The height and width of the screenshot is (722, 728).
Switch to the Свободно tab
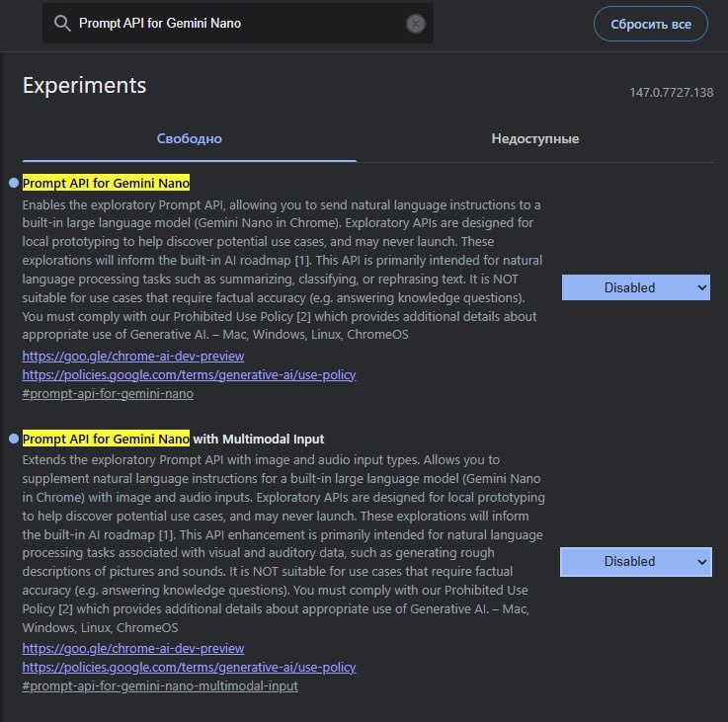click(190, 138)
